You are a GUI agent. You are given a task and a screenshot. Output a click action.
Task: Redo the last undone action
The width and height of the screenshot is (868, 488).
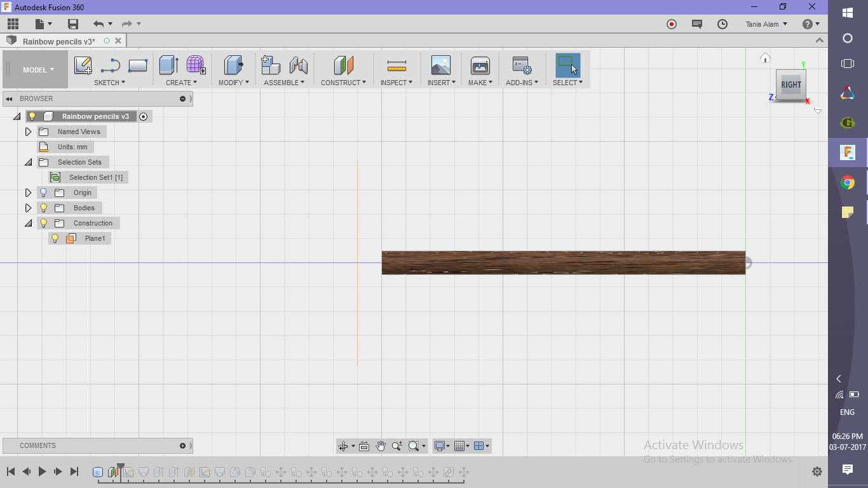[x=126, y=24]
